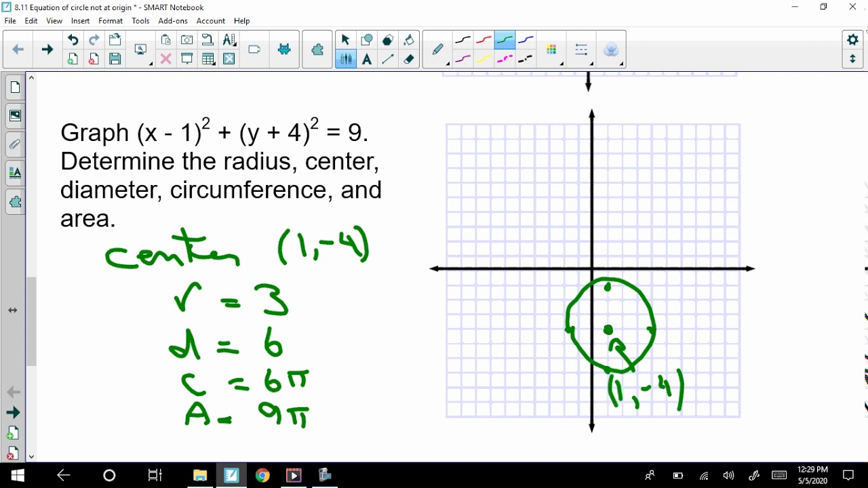This screenshot has height=488, width=868.
Task: Toggle the active Pens tool button
Action: tap(346, 59)
